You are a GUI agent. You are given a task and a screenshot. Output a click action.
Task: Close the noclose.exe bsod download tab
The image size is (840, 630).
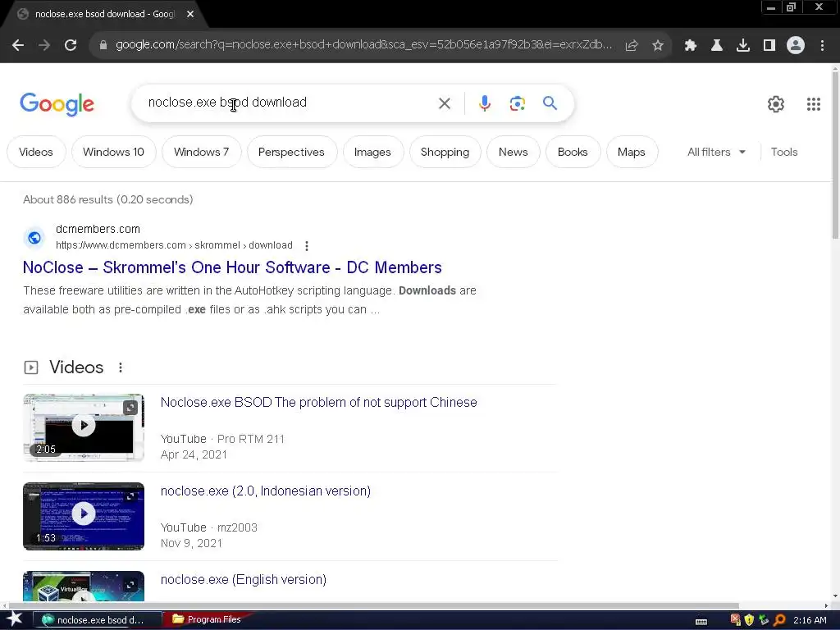tap(190, 14)
